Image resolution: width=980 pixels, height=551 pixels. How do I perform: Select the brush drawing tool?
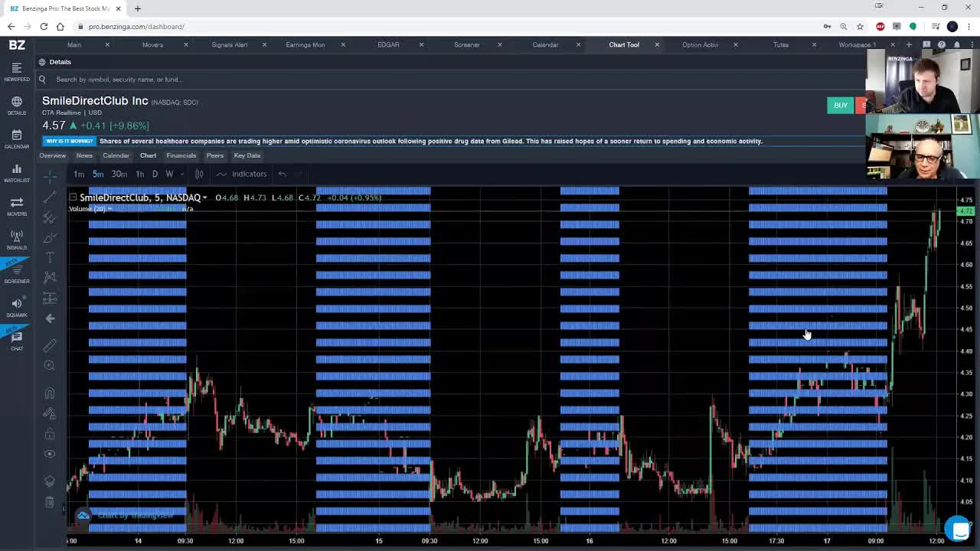tap(50, 238)
